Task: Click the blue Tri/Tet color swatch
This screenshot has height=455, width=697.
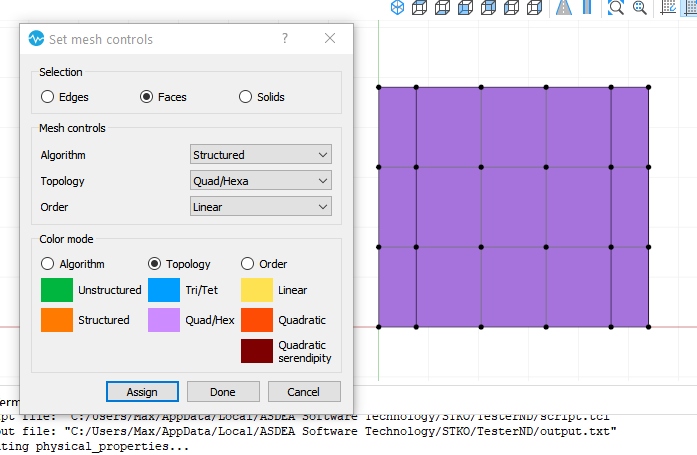Action: pos(164,290)
